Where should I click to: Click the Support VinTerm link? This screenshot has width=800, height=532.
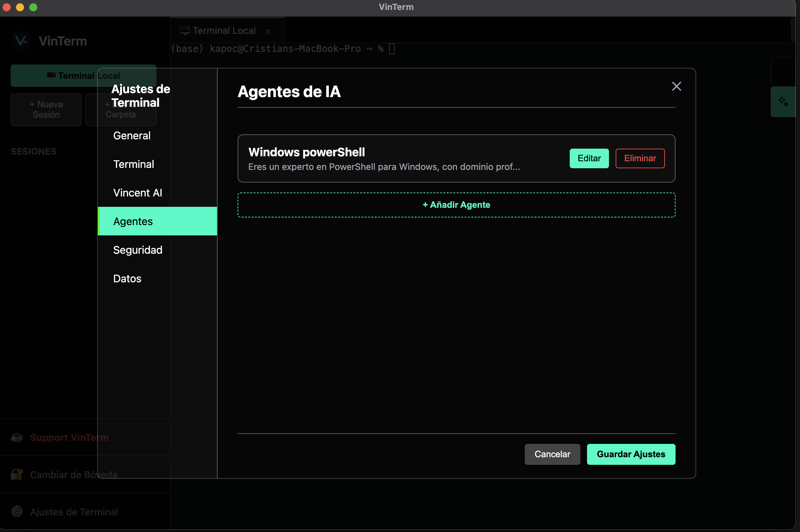pyautogui.click(x=69, y=437)
